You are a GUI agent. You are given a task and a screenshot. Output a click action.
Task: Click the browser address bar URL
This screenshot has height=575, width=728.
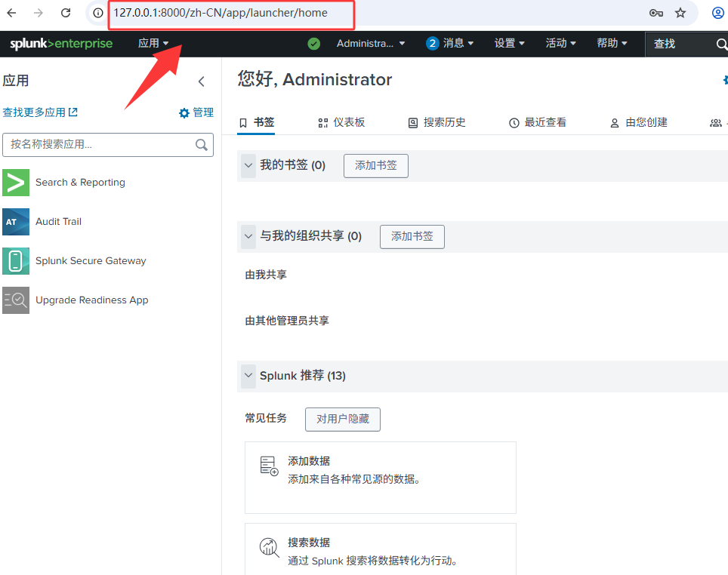221,13
